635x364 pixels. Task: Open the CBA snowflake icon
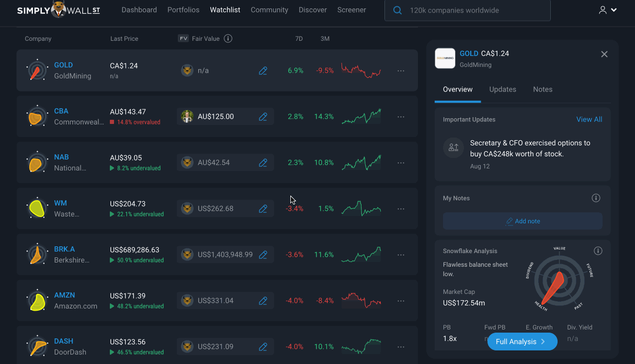pos(37,117)
